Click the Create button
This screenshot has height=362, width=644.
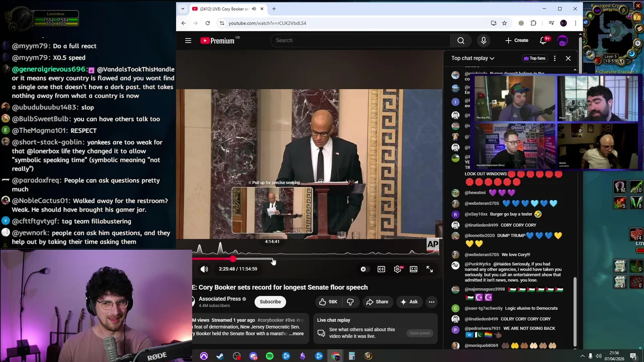(x=517, y=41)
